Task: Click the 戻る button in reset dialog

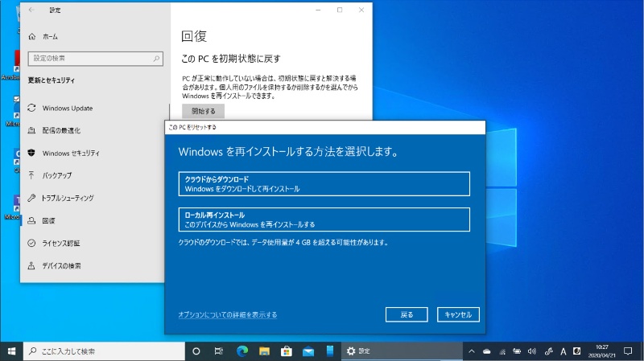Action: pos(407,314)
